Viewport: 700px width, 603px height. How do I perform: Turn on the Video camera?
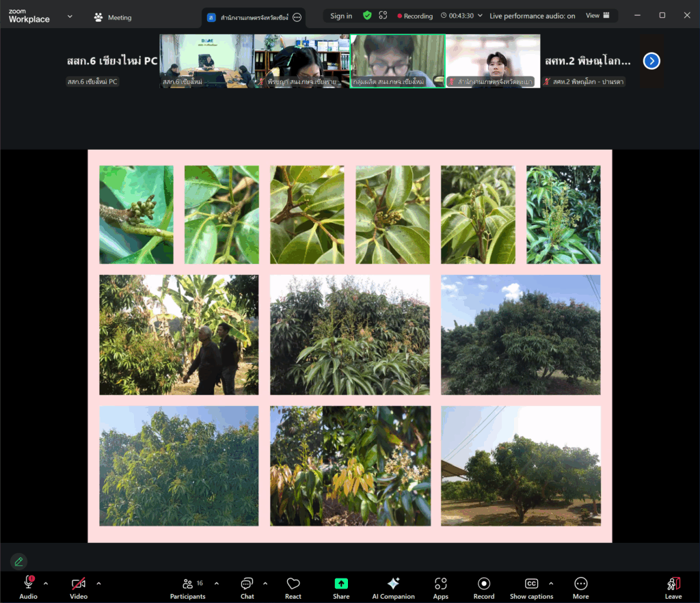(x=79, y=584)
